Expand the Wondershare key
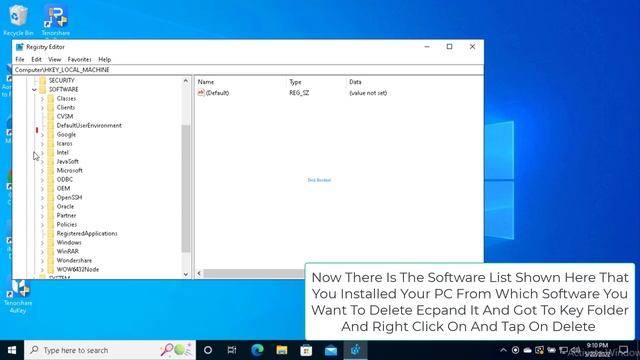Image resolution: width=640 pixels, height=360 pixels. tap(42, 260)
